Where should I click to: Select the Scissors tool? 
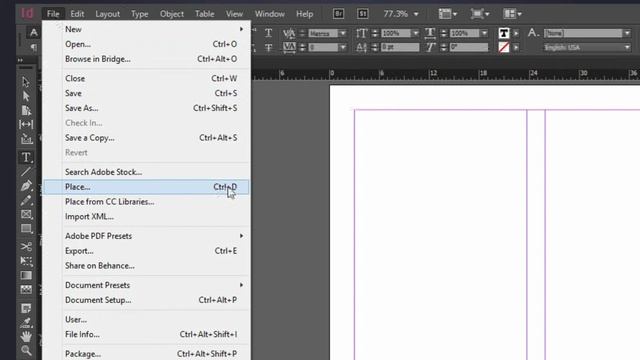(x=26, y=247)
